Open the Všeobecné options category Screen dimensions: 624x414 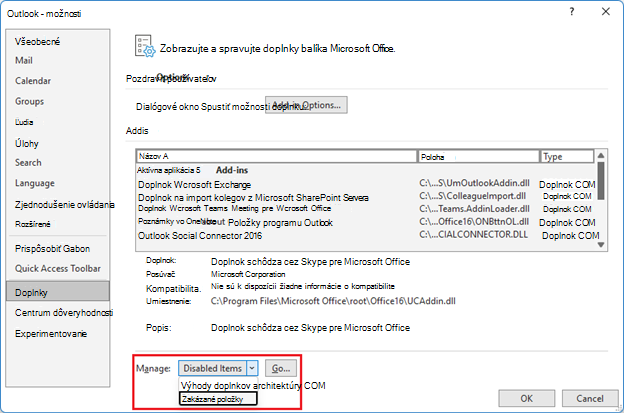pos(37,41)
